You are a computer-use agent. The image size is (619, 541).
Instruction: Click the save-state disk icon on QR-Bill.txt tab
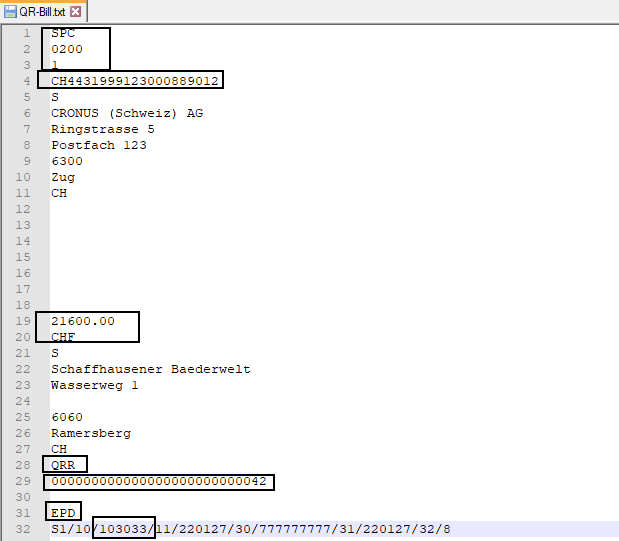click(10, 12)
